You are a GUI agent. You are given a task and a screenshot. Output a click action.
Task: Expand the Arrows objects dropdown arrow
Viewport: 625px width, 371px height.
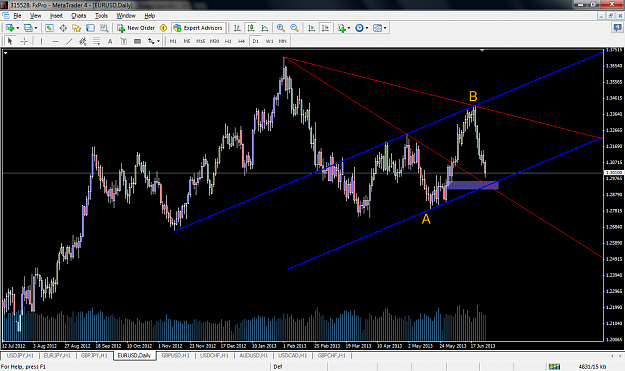click(x=158, y=41)
